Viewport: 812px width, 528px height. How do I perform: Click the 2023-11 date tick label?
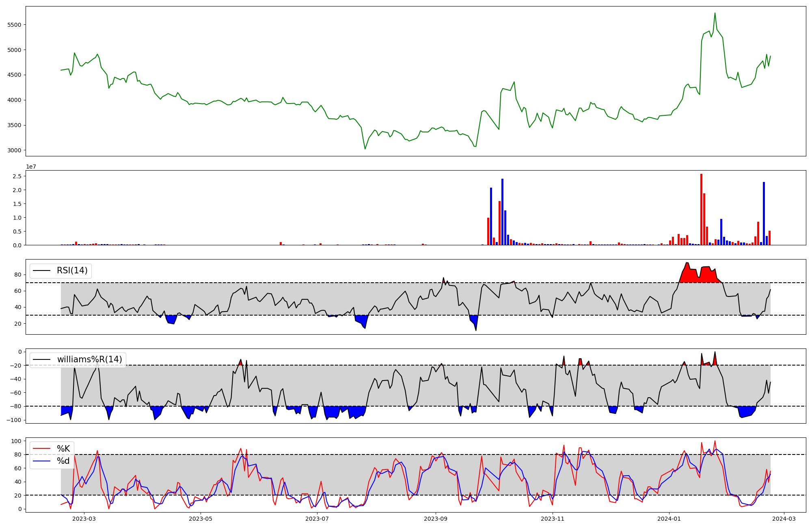(x=553, y=519)
